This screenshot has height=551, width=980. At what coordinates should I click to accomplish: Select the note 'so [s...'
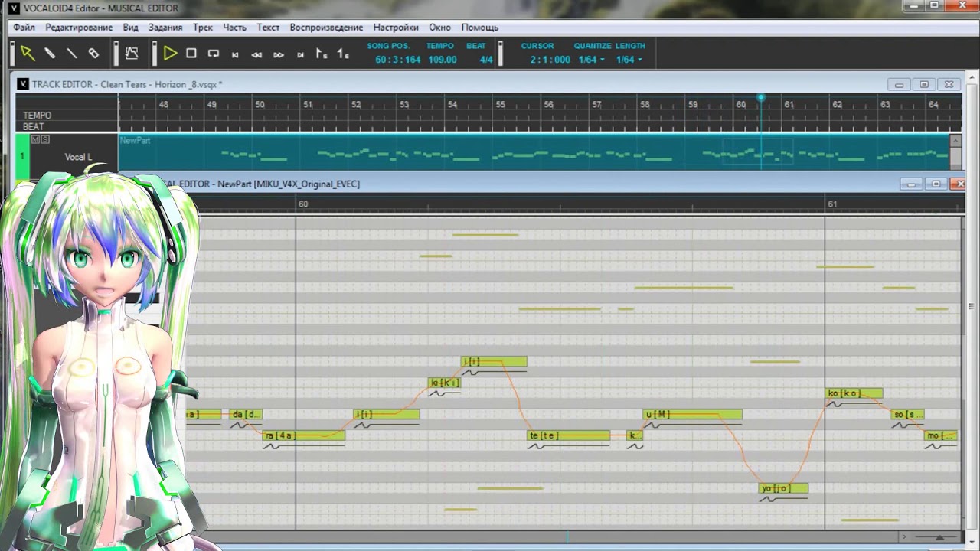click(908, 415)
